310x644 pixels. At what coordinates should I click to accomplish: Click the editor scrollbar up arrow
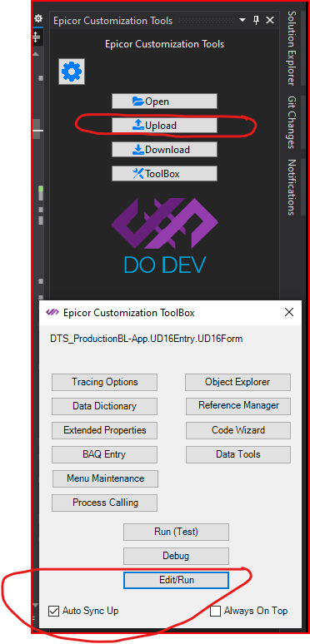tap(36, 54)
